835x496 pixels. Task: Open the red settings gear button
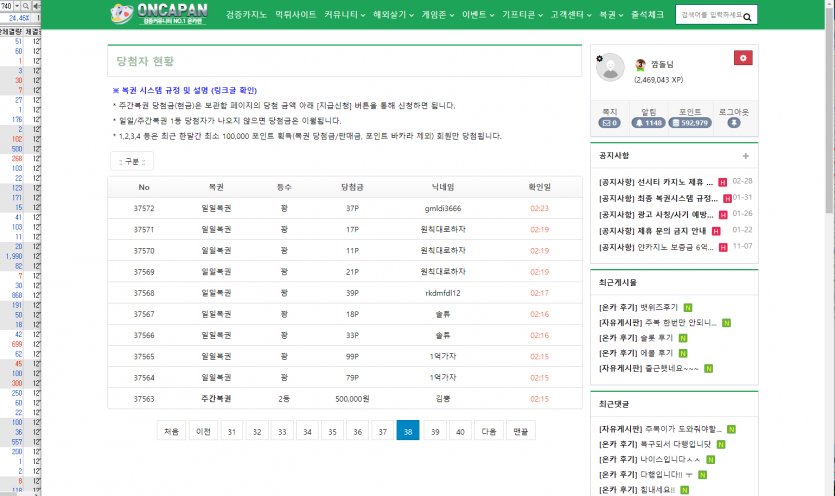[743, 58]
